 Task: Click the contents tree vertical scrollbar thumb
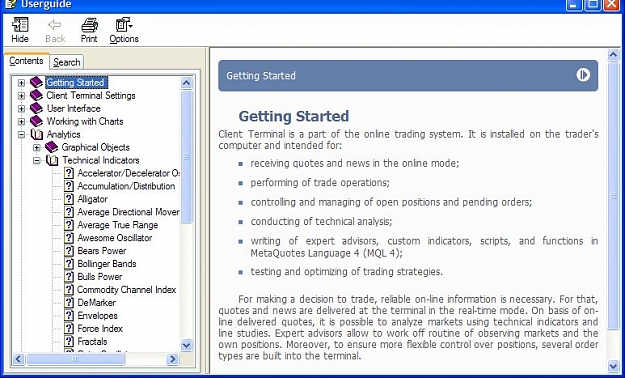pyautogui.click(x=187, y=157)
